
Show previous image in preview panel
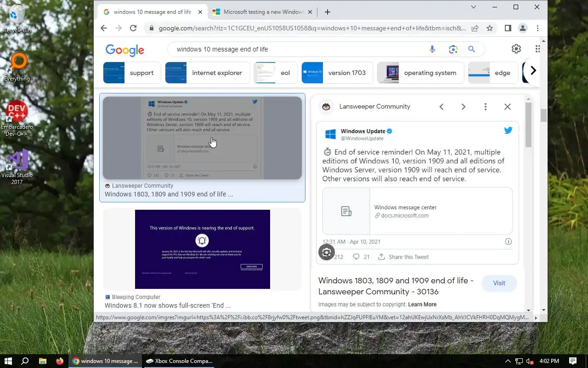(441, 107)
